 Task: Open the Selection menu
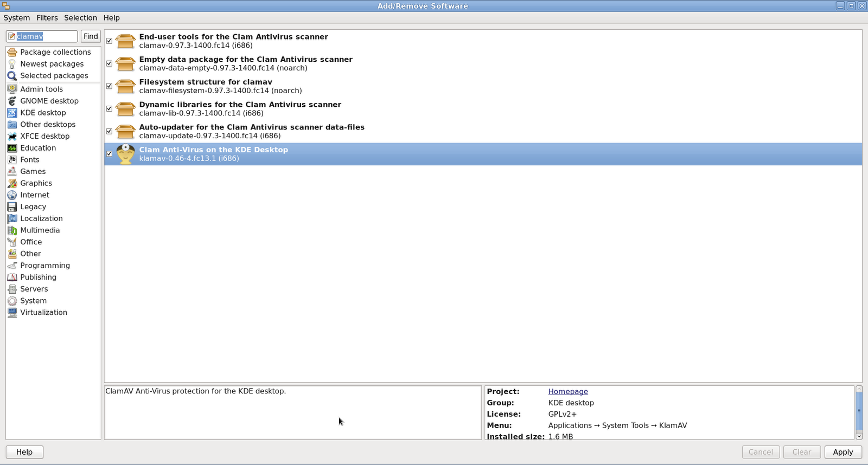pyautogui.click(x=80, y=18)
